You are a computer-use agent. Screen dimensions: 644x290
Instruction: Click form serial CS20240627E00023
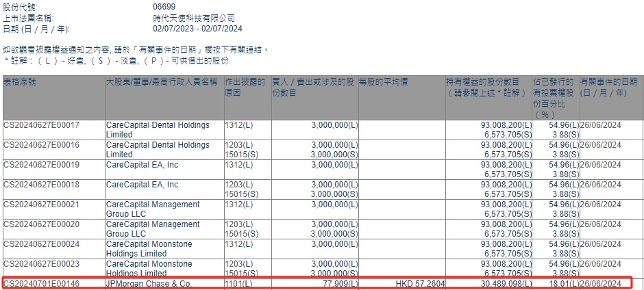42,264
